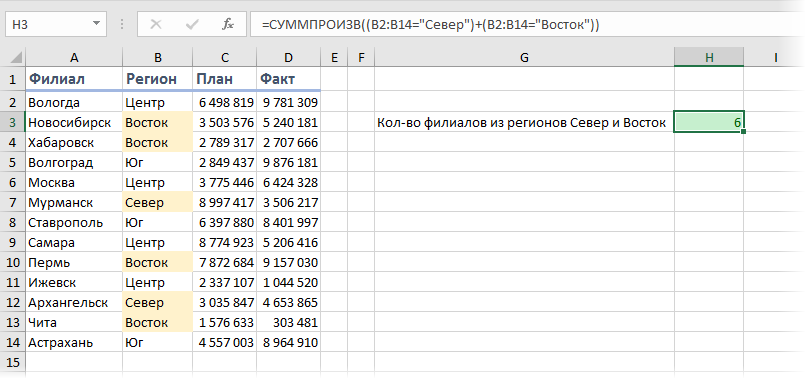This screenshot has width=806, height=379.
Task: Select column A header
Action: (x=74, y=58)
